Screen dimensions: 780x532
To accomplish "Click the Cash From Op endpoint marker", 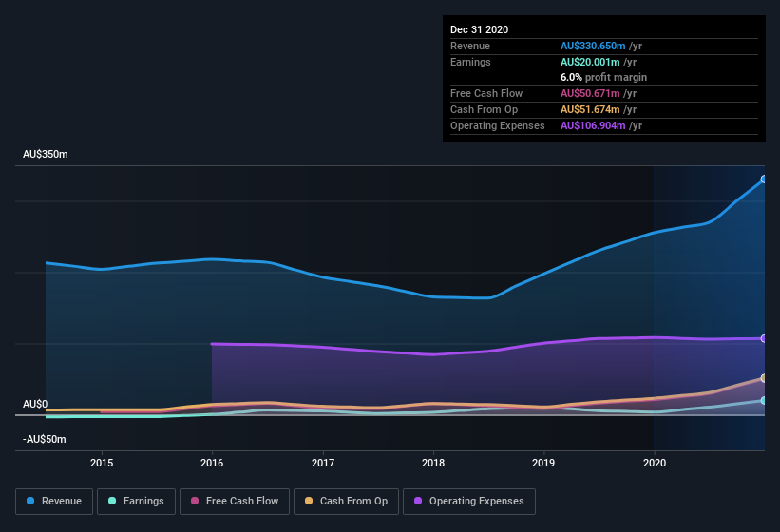I will tap(764, 378).
